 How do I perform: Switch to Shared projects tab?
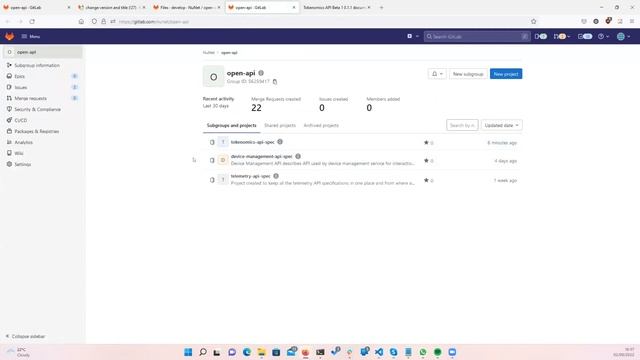click(x=280, y=126)
